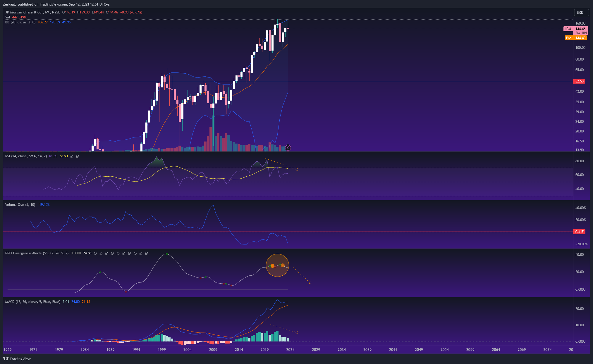Viewport: 593px width, 364px height.
Task: Click the MACD histogram value 2.04
Action: [x=66, y=302]
